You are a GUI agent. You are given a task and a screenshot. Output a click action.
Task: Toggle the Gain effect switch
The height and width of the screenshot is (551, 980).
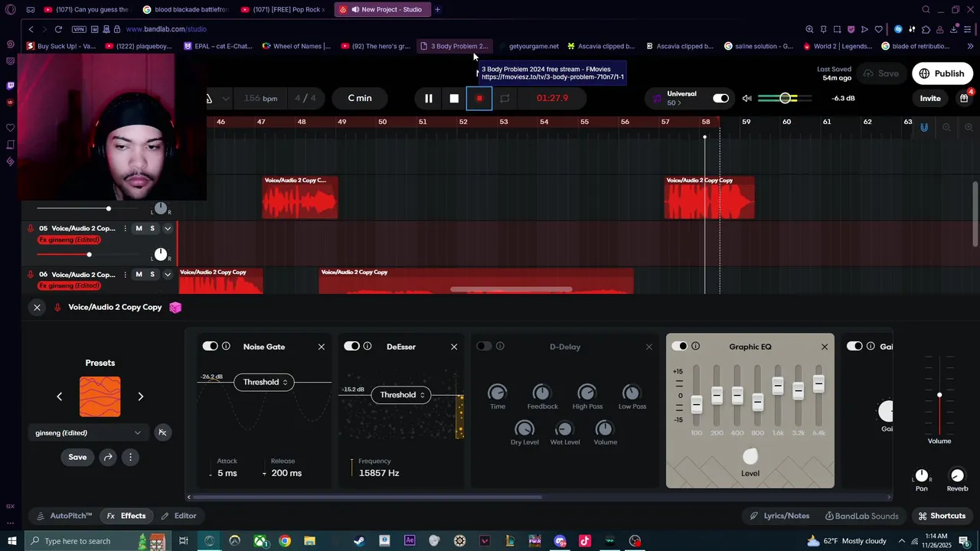click(x=854, y=346)
